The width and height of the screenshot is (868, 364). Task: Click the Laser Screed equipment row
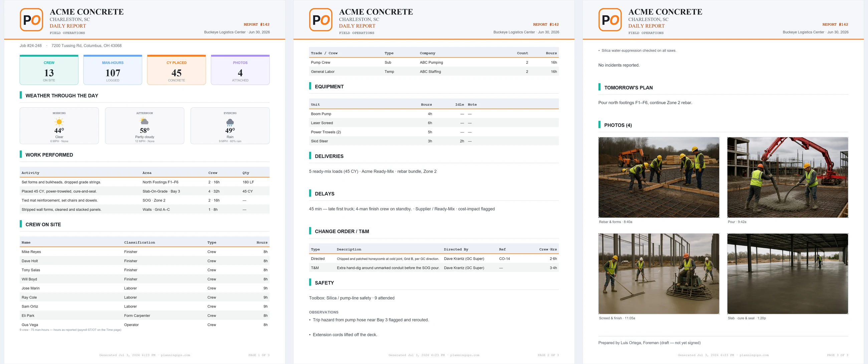(434, 123)
